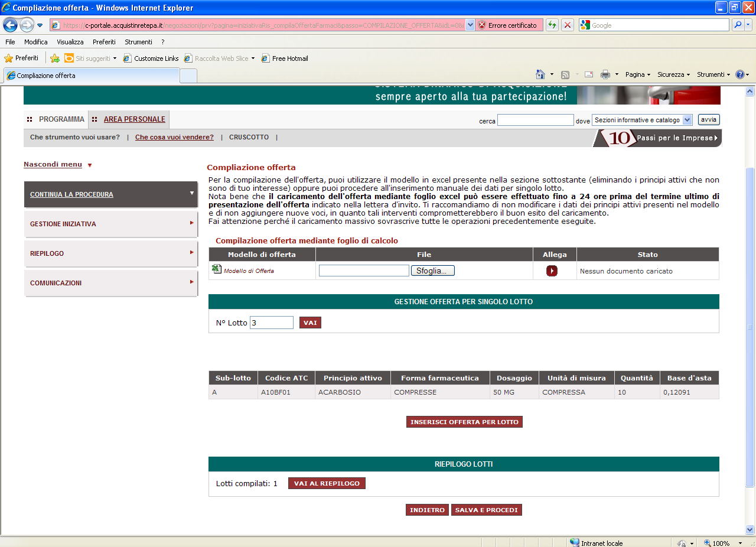Click the Stop loading red X icon

(x=568, y=25)
